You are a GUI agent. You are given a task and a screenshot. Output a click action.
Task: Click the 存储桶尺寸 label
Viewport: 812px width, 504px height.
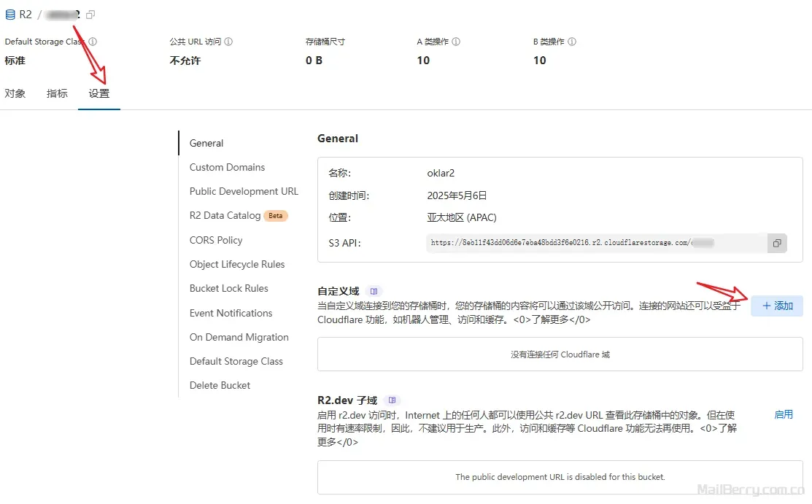(x=325, y=42)
